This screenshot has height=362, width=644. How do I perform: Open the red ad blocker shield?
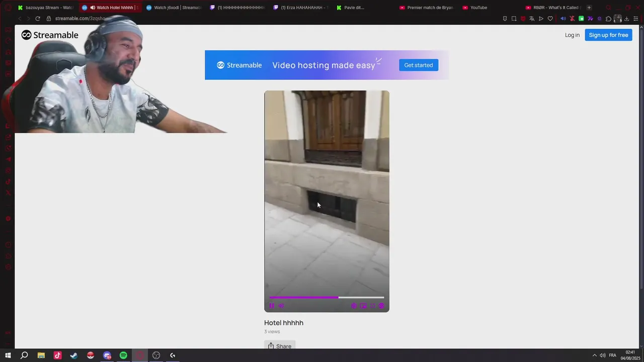pyautogui.click(x=523, y=19)
